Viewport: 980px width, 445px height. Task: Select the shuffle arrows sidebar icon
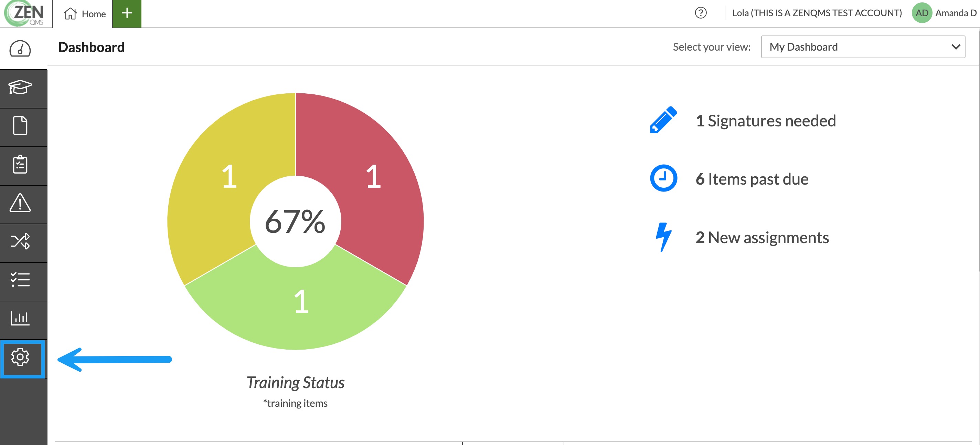[20, 241]
